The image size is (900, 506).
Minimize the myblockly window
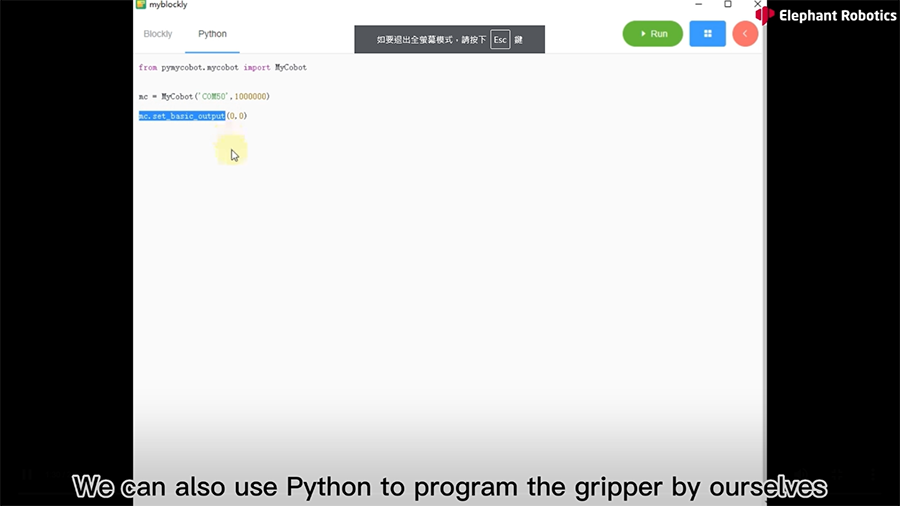click(699, 4)
